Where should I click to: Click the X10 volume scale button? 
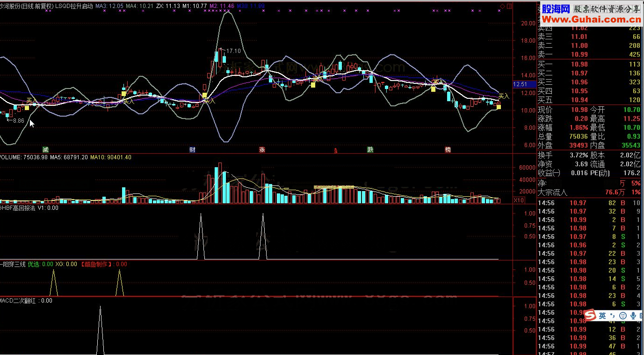[519, 200]
